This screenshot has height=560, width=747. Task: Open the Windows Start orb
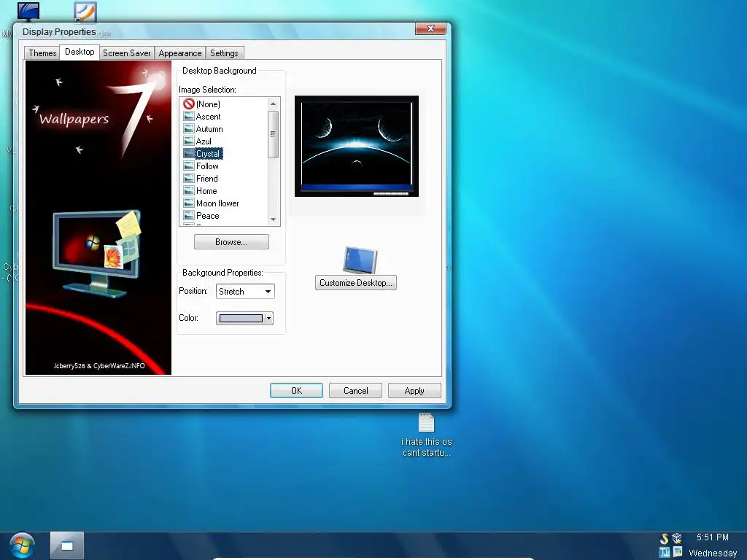tap(22, 545)
